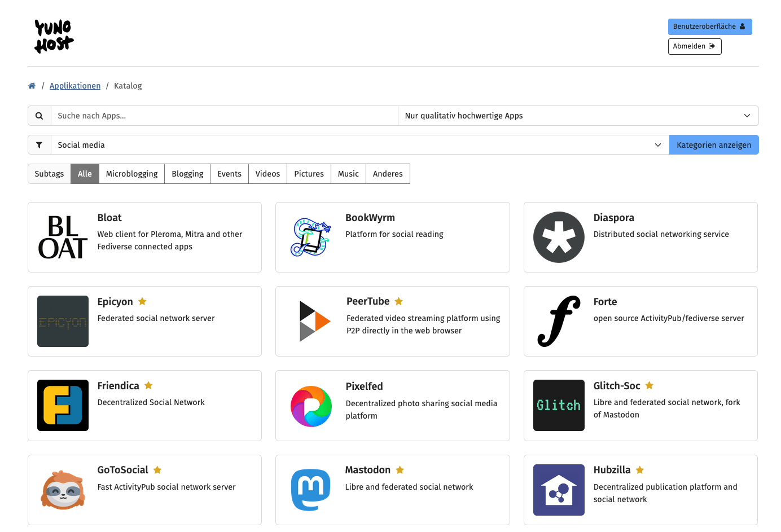Viewport: 781px width, 532px height.
Task: Click the YunoHost logo
Action: (x=54, y=36)
